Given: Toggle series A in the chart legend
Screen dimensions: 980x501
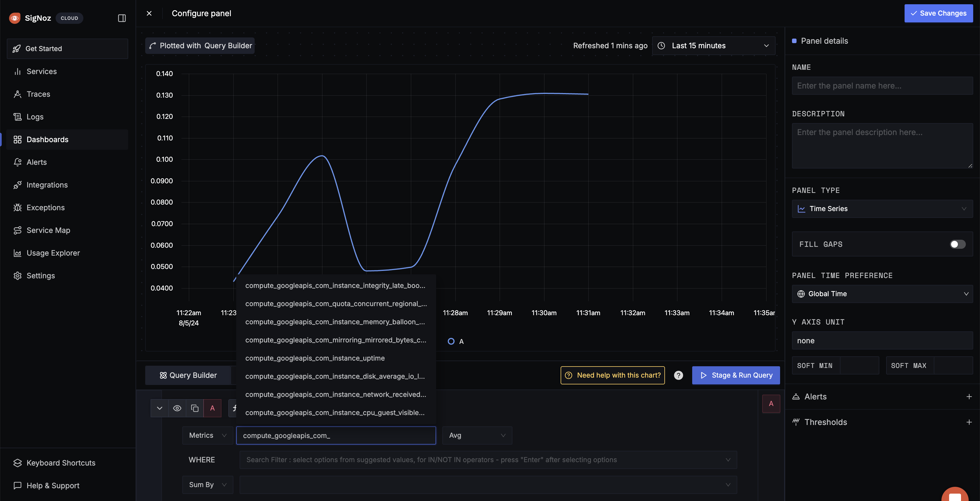Looking at the screenshot, I should click(x=456, y=342).
